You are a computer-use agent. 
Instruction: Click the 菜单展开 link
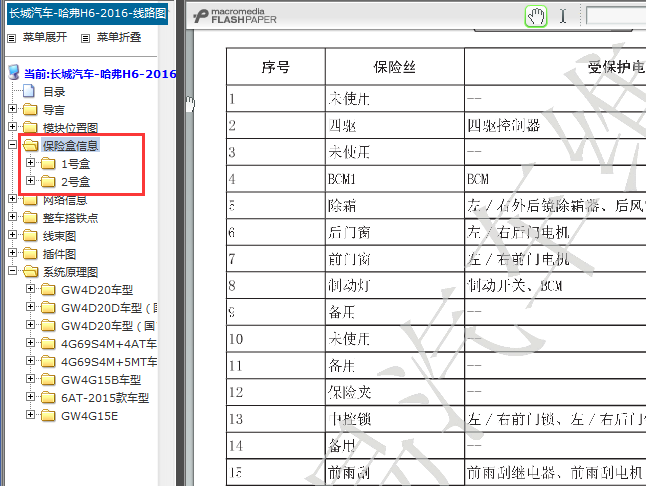pyautogui.click(x=44, y=37)
